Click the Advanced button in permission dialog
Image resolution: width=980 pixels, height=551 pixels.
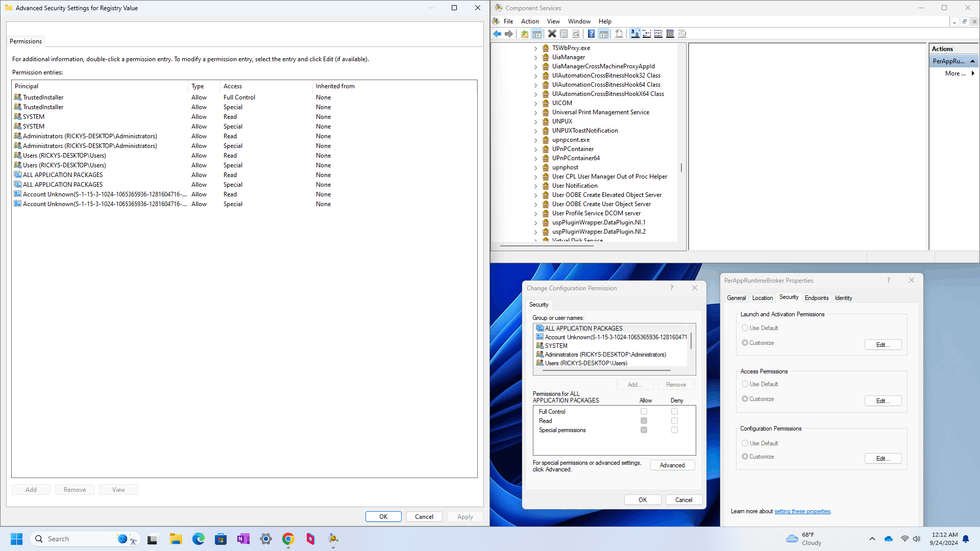(x=672, y=465)
